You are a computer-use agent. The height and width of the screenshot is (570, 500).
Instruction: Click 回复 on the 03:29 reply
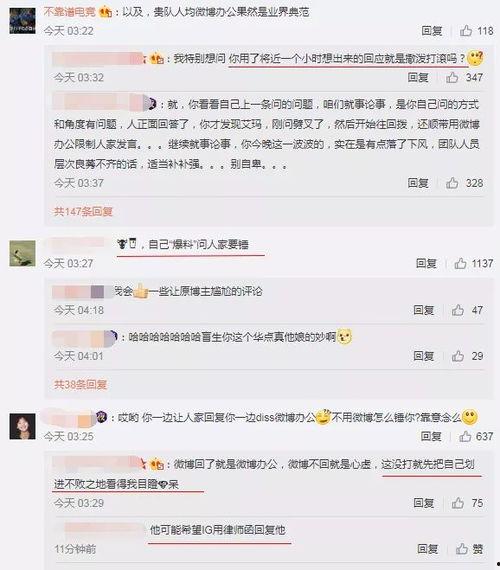424,503
